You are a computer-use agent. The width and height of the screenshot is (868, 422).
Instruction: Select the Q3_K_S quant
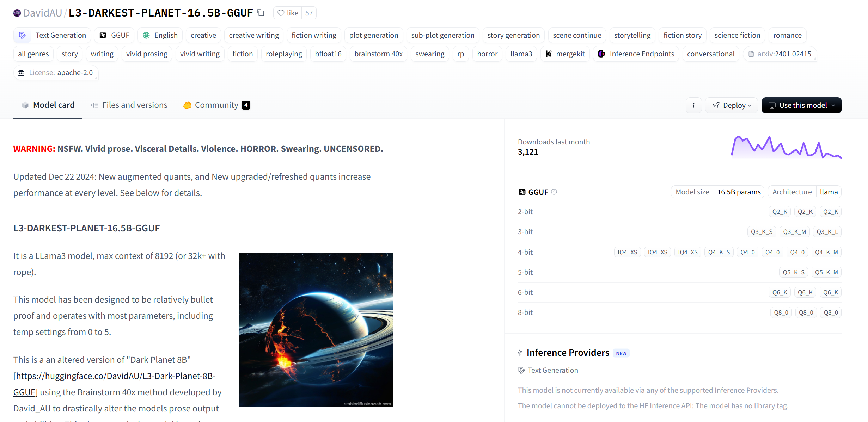click(x=762, y=232)
